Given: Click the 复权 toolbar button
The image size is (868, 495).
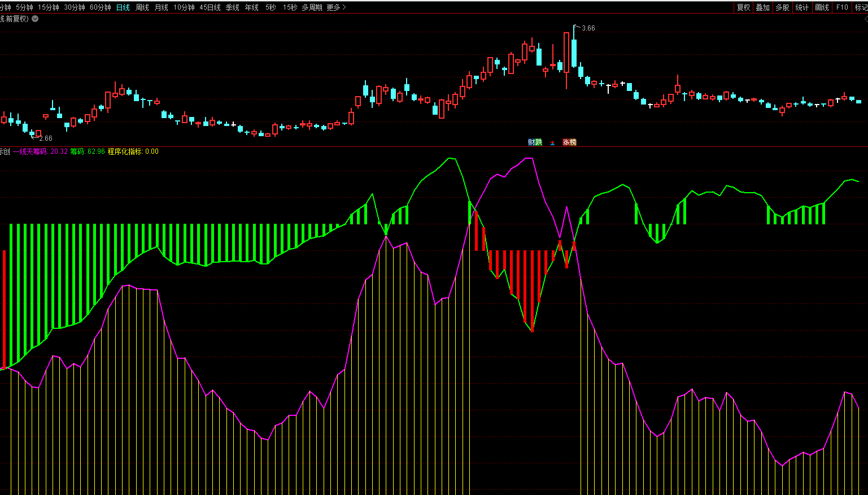Looking at the screenshot, I should [743, 7].
